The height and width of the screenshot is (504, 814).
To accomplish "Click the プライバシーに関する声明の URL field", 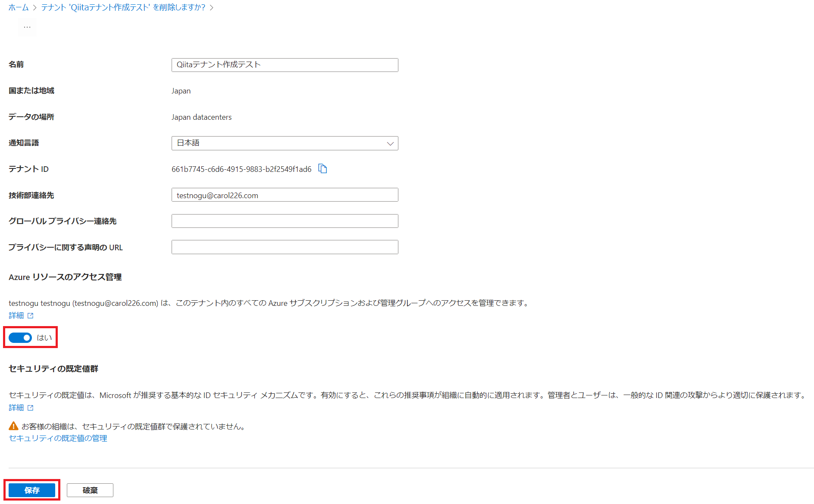I will [285, 247].
